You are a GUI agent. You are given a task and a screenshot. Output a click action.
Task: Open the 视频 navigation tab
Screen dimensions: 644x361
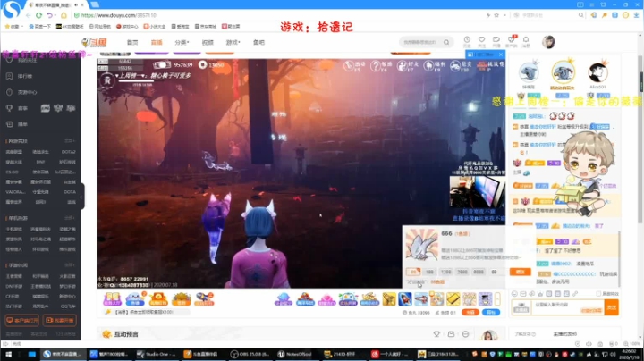208,42
